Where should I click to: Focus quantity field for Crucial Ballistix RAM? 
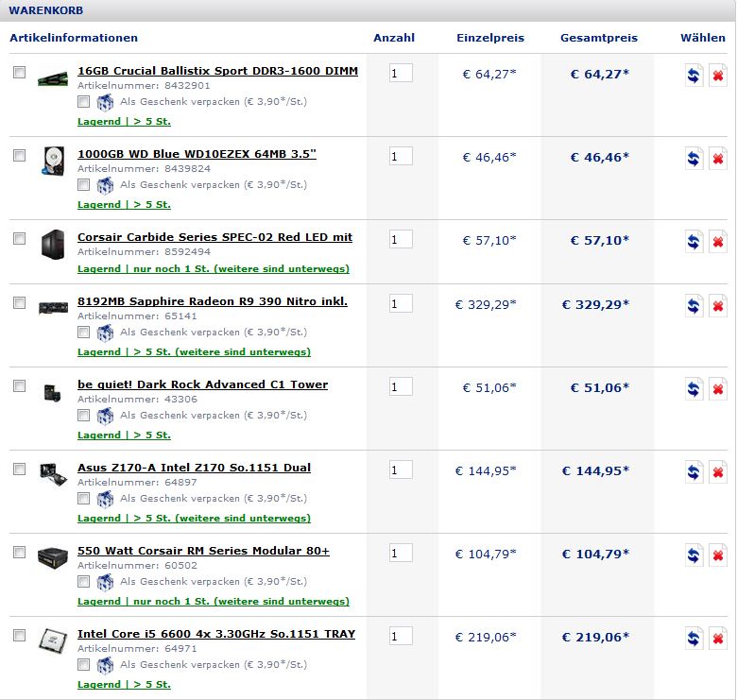(x=401, y=73)
